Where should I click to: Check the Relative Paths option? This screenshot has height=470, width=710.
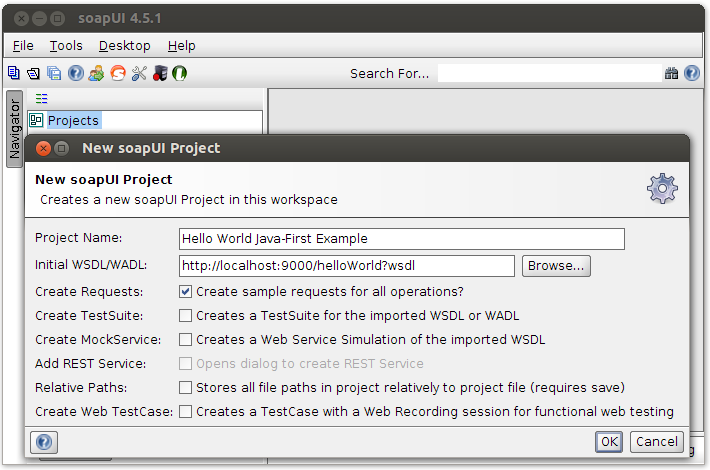(185, 388)
